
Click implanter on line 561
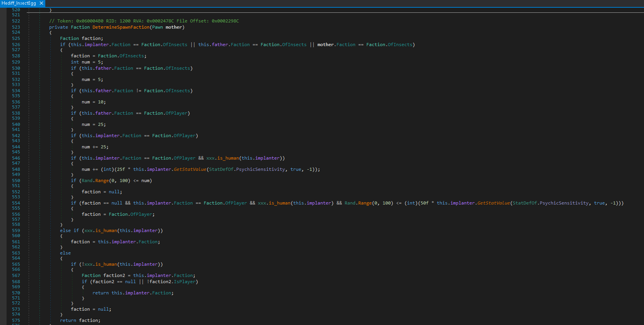124,242
